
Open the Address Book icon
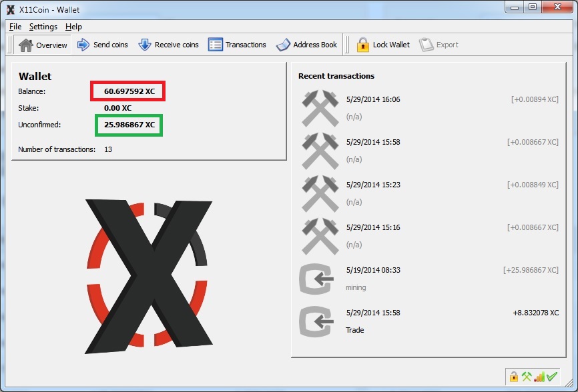pos(283,45)
